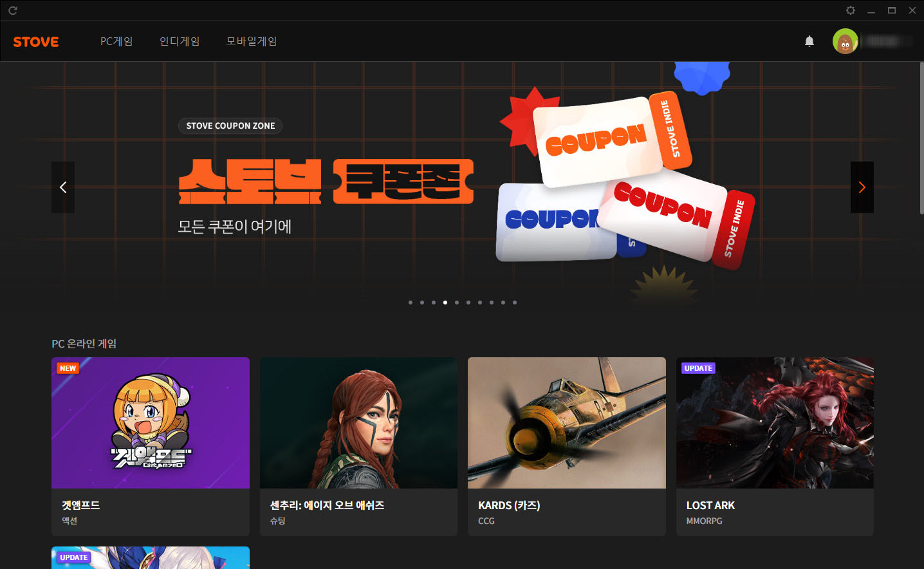Open the settings gear icon
Viewport: 924px width, 569px height.
(x=850, y=10)
